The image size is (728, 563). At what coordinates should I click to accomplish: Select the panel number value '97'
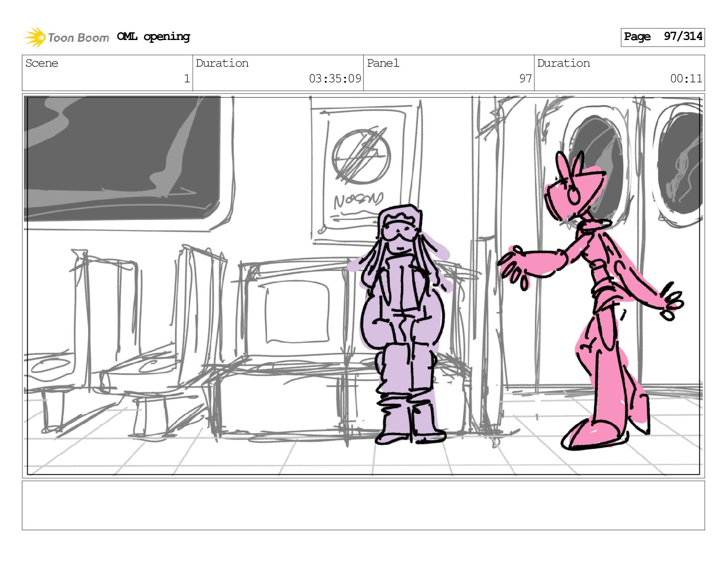click(x=525, y=79)
